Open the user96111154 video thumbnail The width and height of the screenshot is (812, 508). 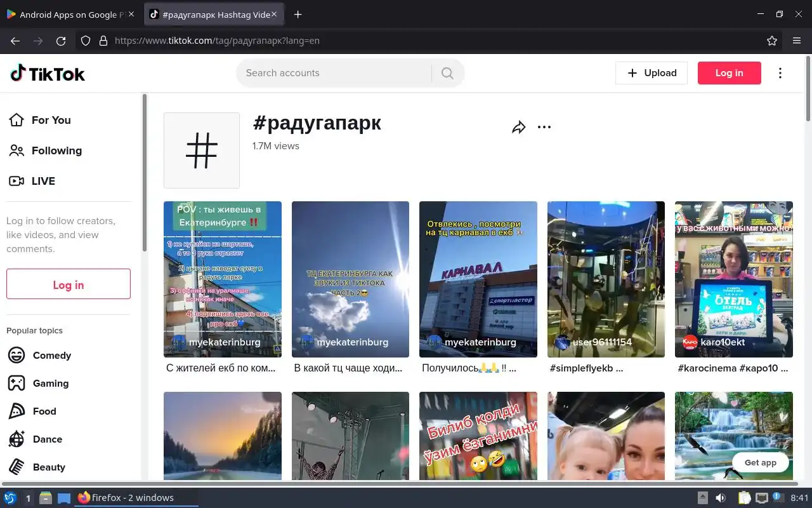(606, 279)
